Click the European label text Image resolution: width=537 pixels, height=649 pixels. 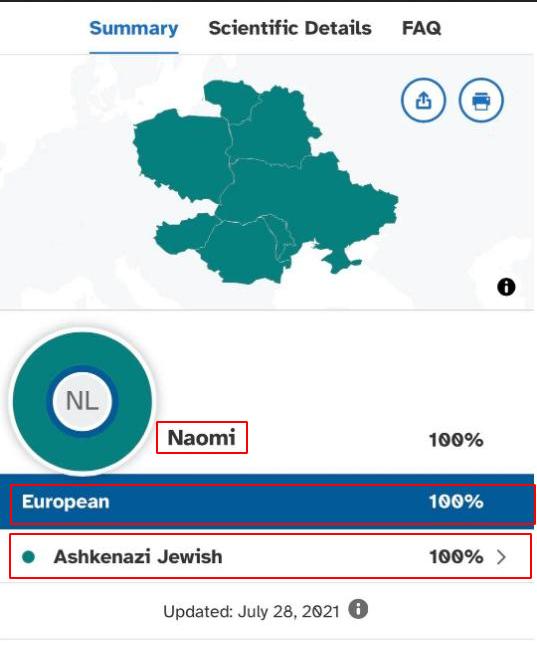tap(65, 502)
